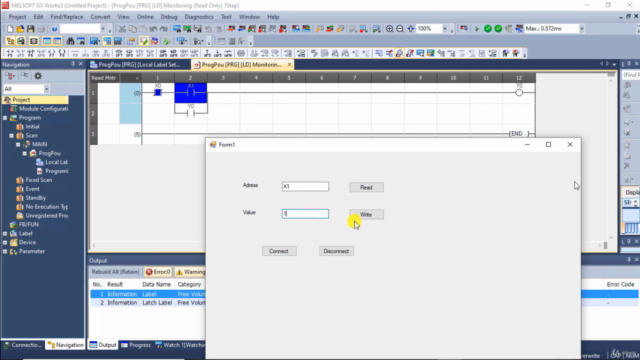Expand the Label tree node
Screen dimensions: 640x360
5,234
